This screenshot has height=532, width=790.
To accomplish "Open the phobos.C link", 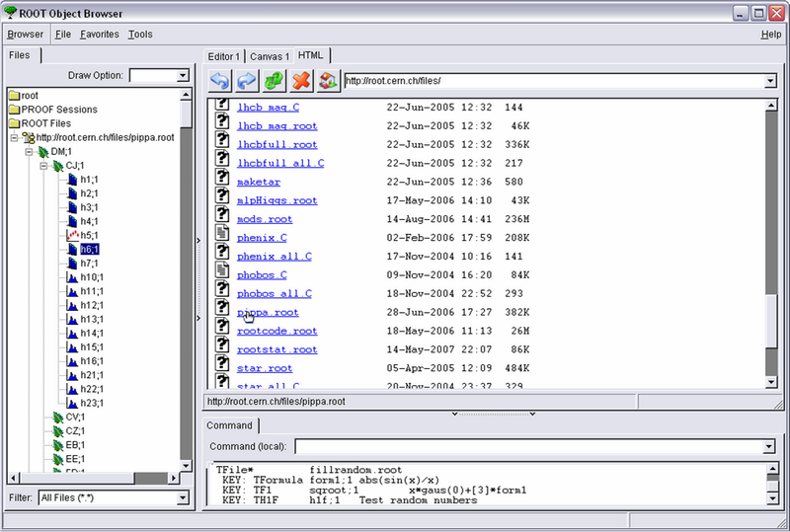I will pos(262,275).
